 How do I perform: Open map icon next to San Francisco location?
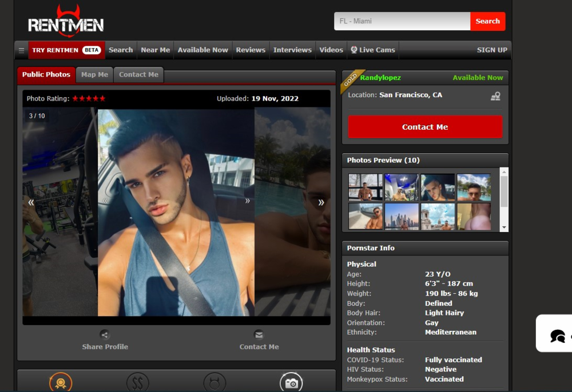click(x=495, y=96)
